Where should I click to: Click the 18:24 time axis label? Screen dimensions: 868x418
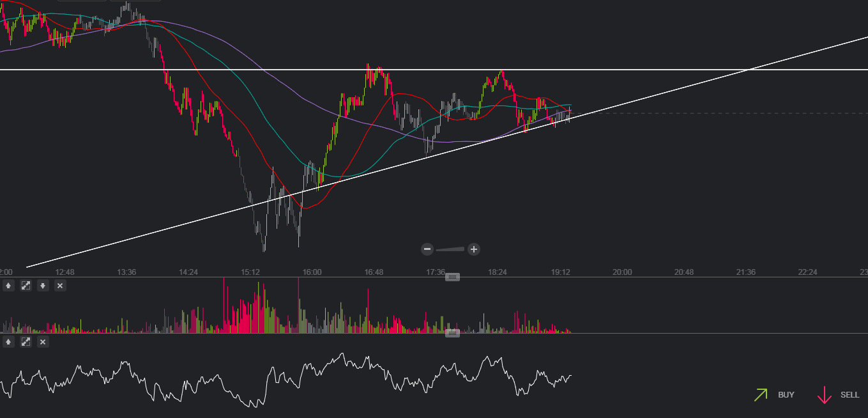[x=498, y=272]
